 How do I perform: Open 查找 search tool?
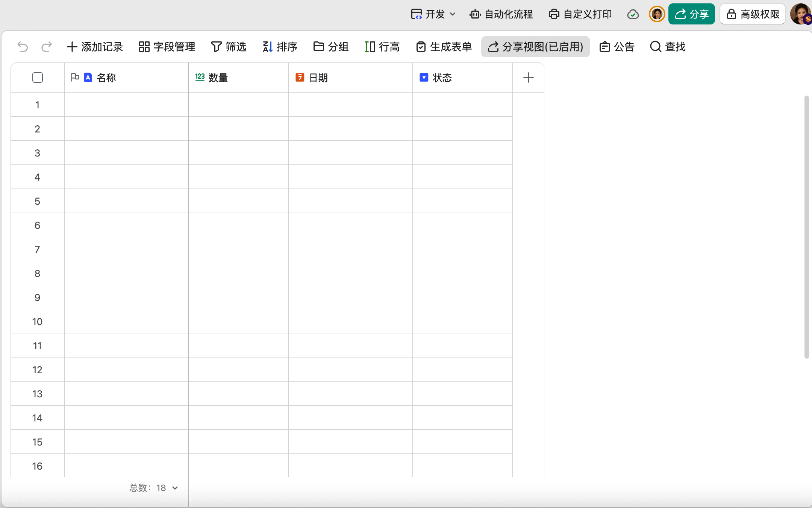tap(668, 47)
